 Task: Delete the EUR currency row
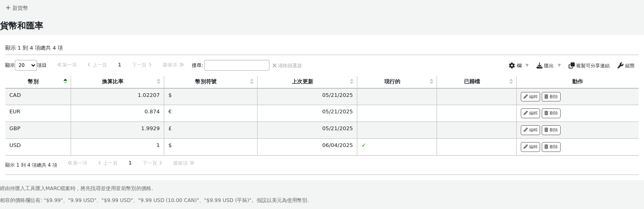click(551, 113)
